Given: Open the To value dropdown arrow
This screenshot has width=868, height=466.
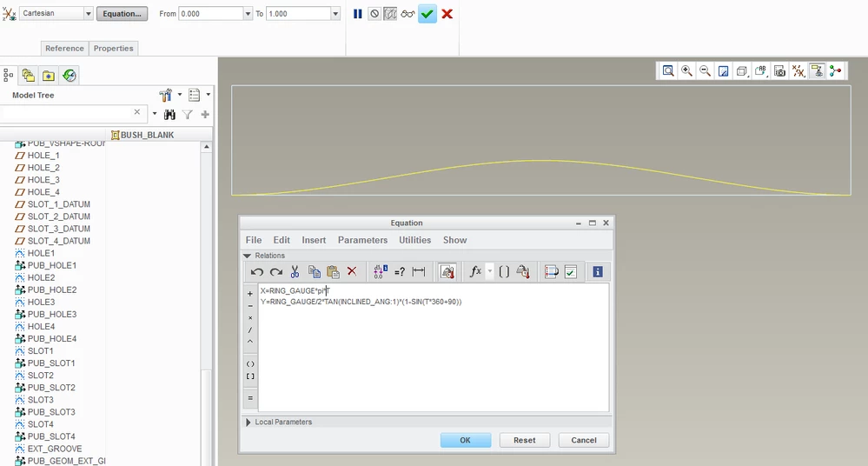Looking at the screenshot, I should 335,14.
